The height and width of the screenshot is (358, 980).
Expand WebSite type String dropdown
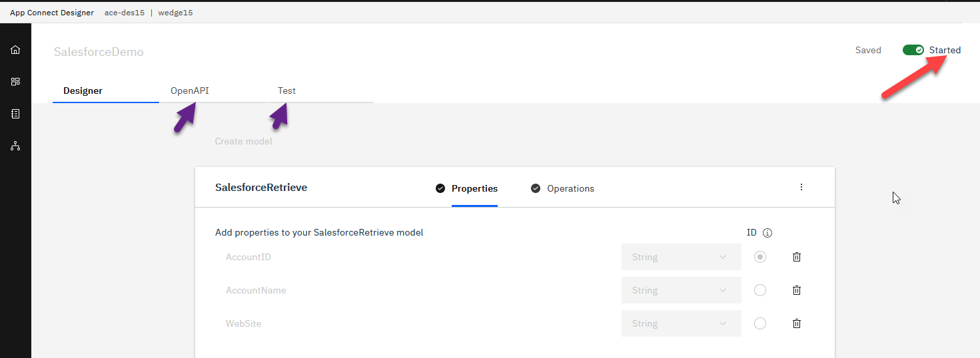click(681, 323)
